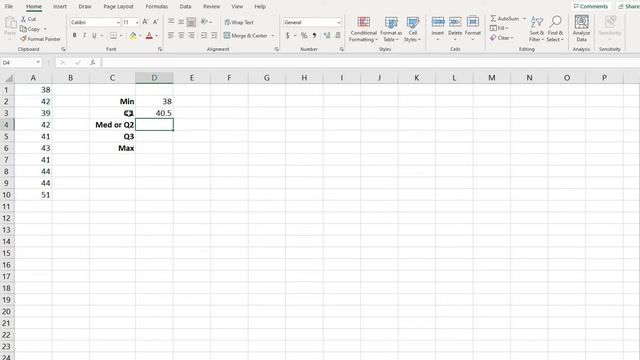This screenshot has width=640, height=360.
Task: Open the Calibri font name dropdown
Action: [118, 22]
